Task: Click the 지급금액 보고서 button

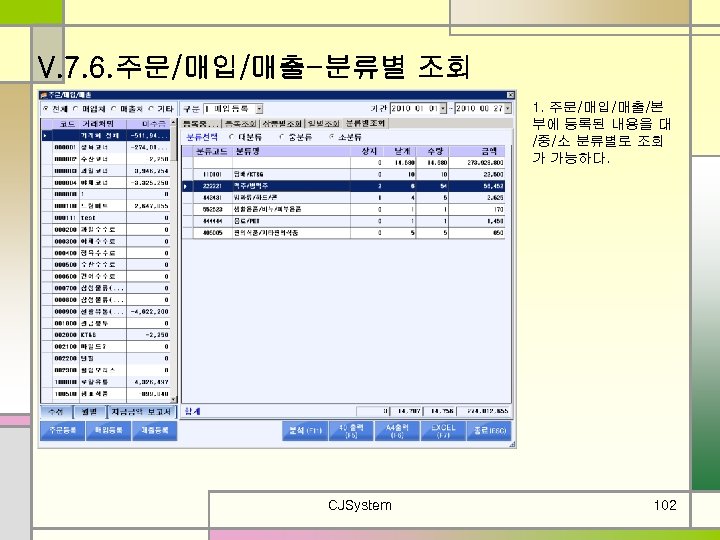Action: 141,412
